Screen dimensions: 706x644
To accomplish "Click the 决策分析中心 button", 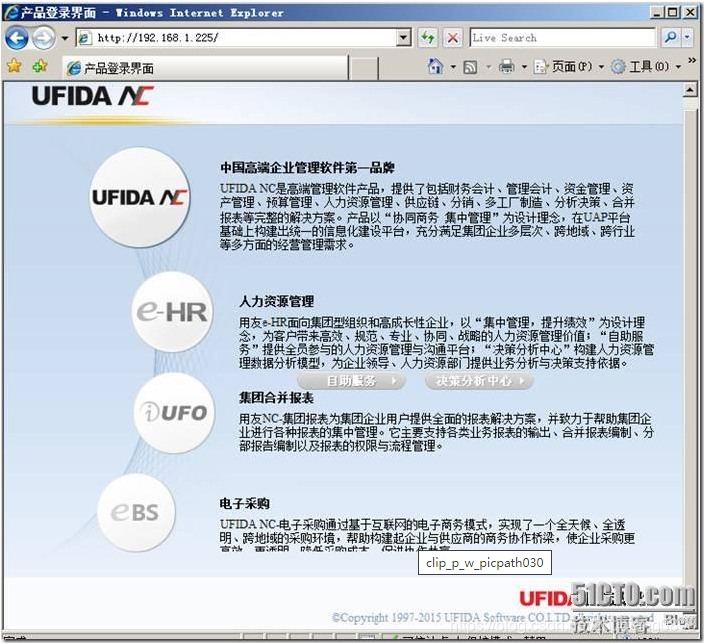I will tap(480, 381).
